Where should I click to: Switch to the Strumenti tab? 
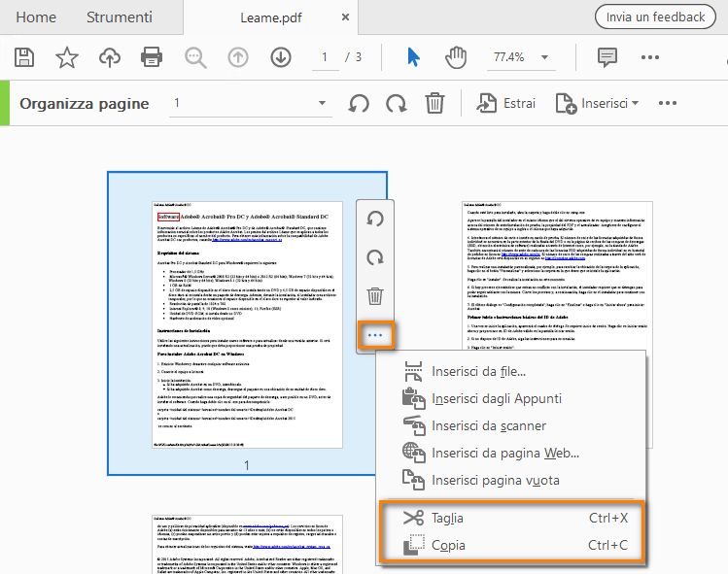[x=120, y=17]
